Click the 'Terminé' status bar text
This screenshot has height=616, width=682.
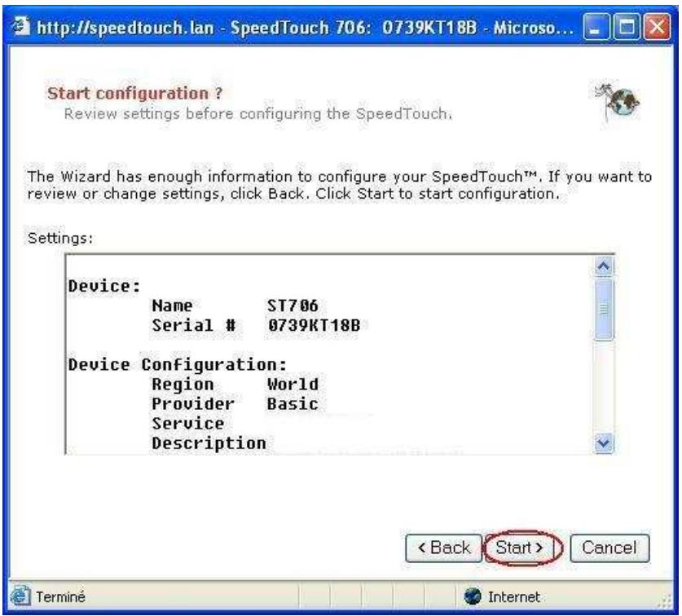60,597
